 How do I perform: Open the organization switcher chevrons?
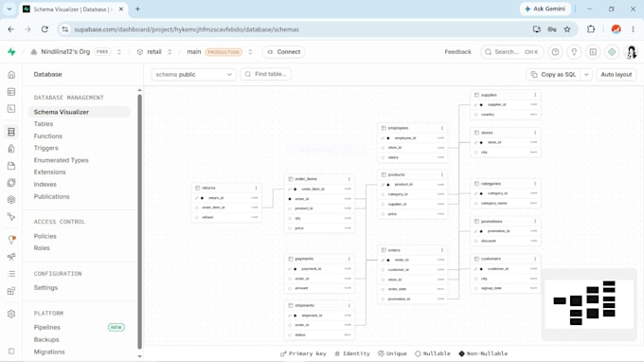click(x=119, y=52)
